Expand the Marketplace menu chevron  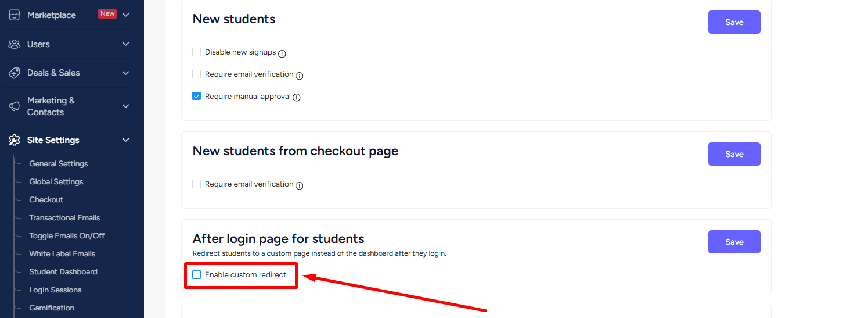point(126,15)
